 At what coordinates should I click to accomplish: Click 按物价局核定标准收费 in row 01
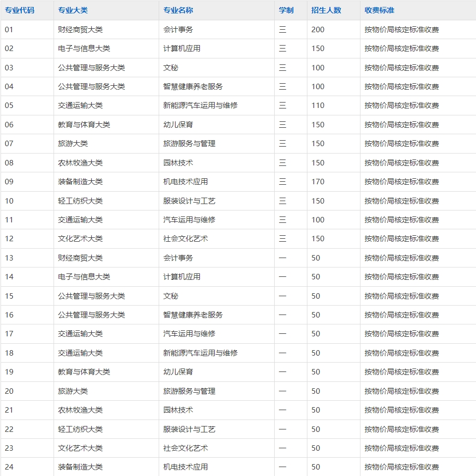(x=402, y=30)
